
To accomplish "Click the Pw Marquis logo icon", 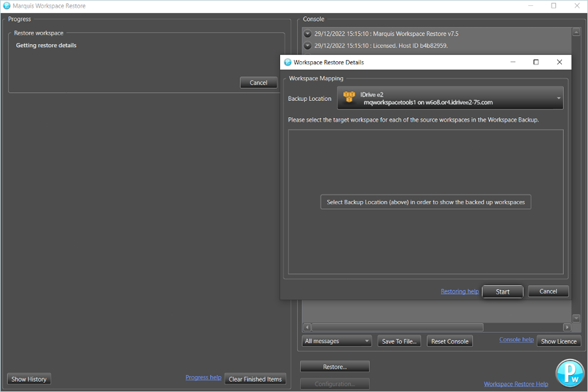I will (570, 373).
